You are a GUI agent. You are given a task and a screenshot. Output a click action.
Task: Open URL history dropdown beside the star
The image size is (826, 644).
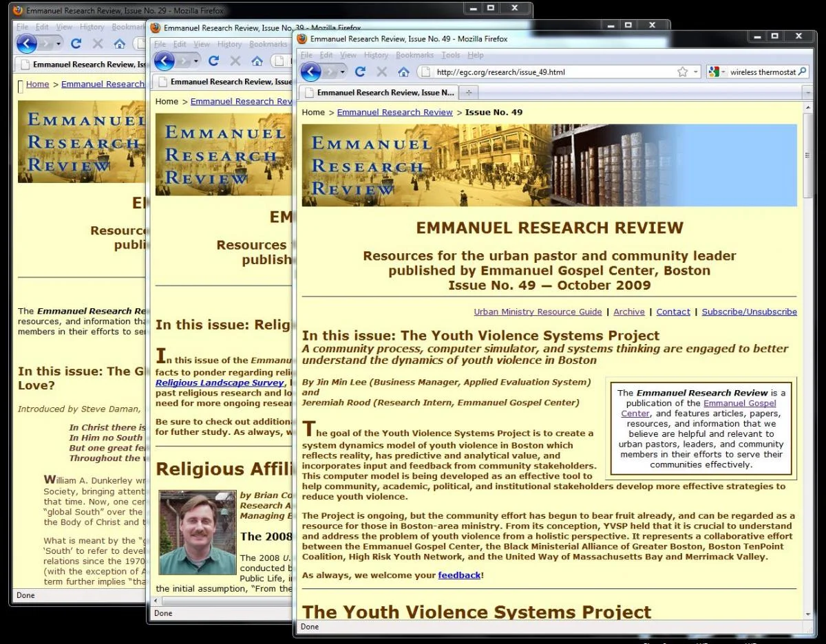click(x=695, y=72)
